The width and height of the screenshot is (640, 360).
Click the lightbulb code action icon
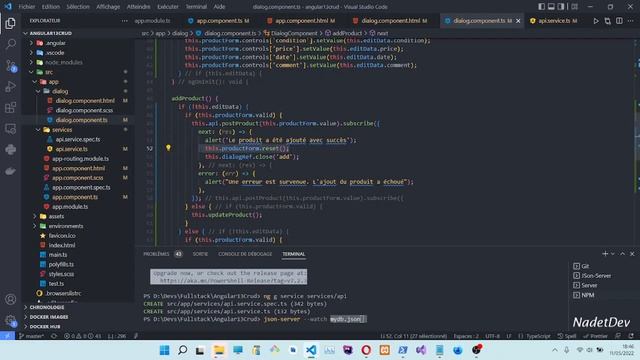[168, 148]
